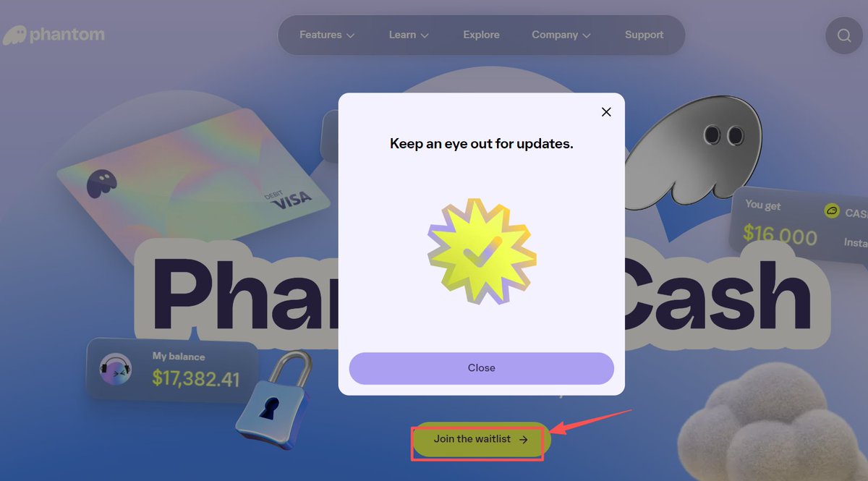Click the Phantom ghost logo
Screen dimensions: 868x481
(x=14, y=35)
